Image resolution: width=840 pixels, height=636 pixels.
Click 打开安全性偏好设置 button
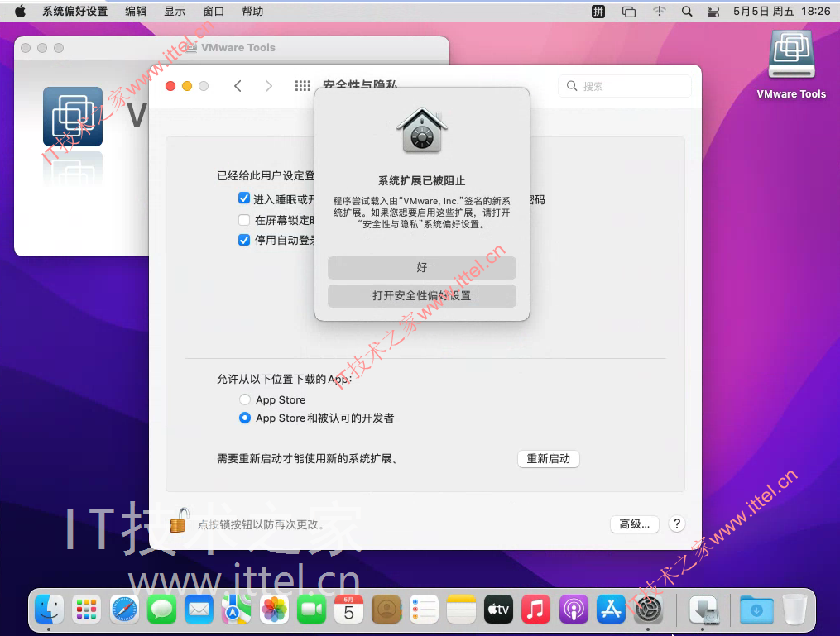point(421,295)
